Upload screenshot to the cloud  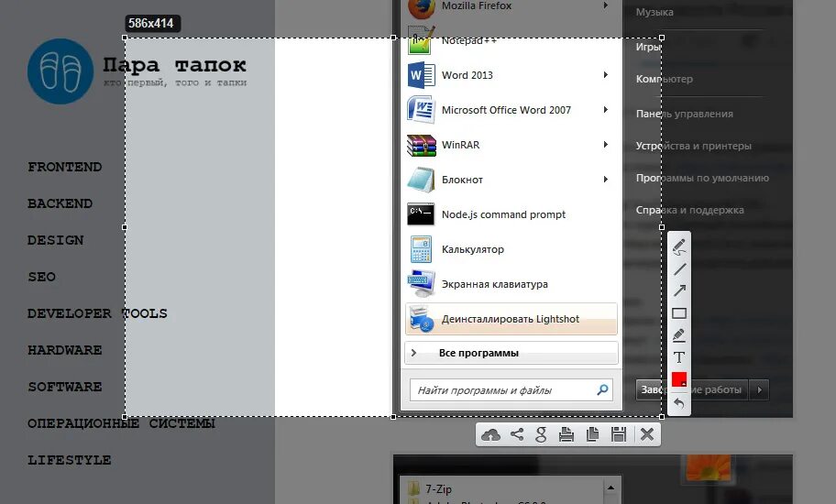(x=490, y=434)
